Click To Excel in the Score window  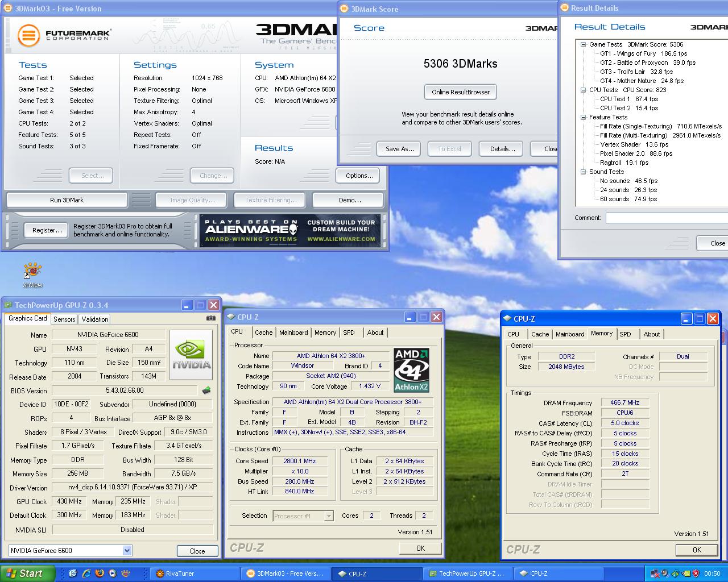coord(449,149)
